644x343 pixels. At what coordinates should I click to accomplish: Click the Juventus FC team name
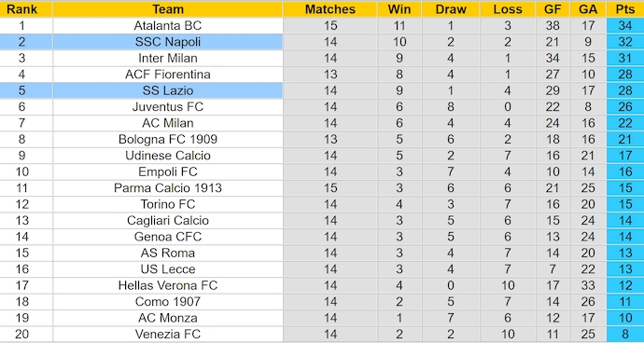pyautogui.click(x=168, y=106)
